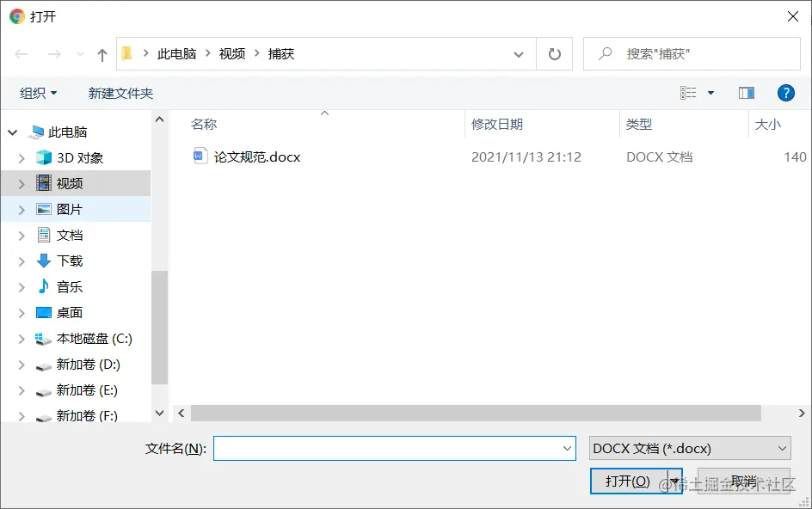Select 新加卷 (F:) drive
This screenshot has width=812, height=509.
tap(87, 416)
